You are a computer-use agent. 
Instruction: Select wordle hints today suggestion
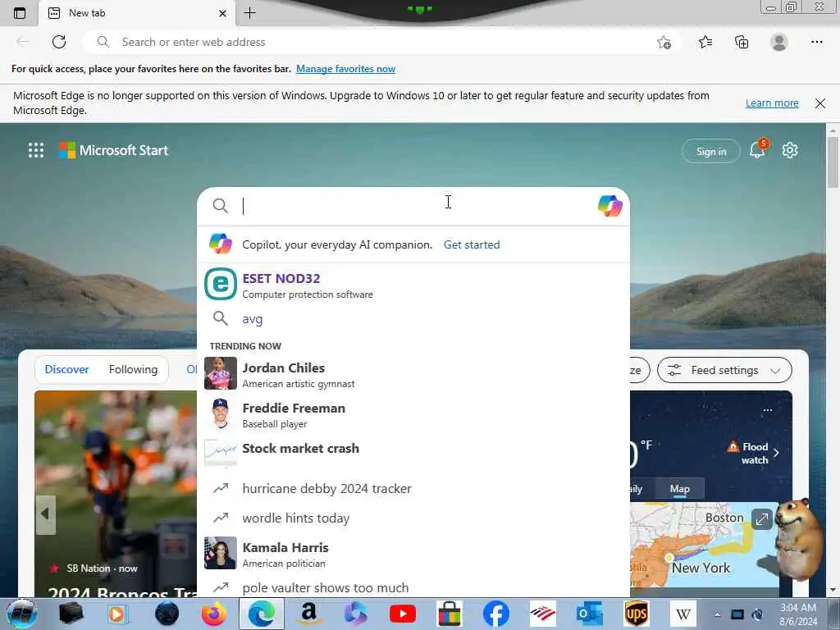click(x=413, y=518)
